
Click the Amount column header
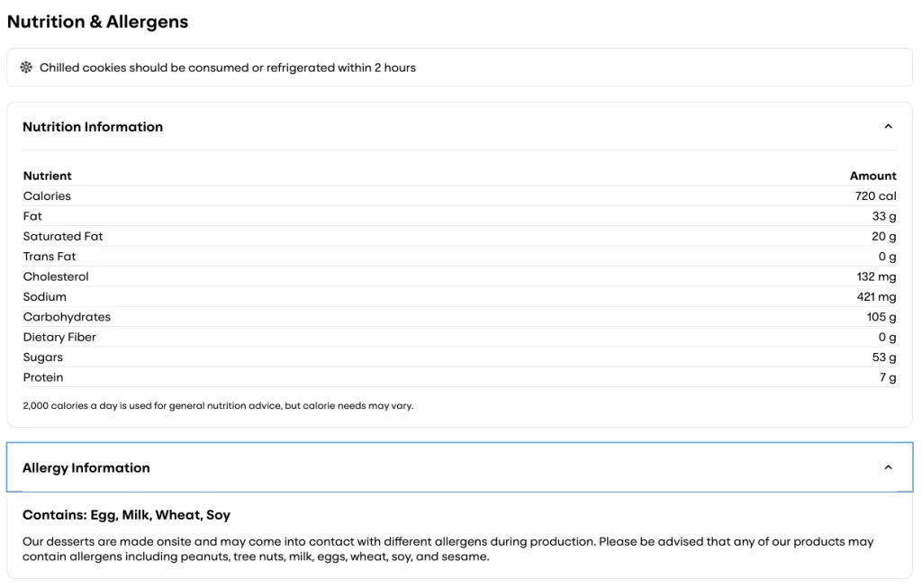(x=872, y=176)
